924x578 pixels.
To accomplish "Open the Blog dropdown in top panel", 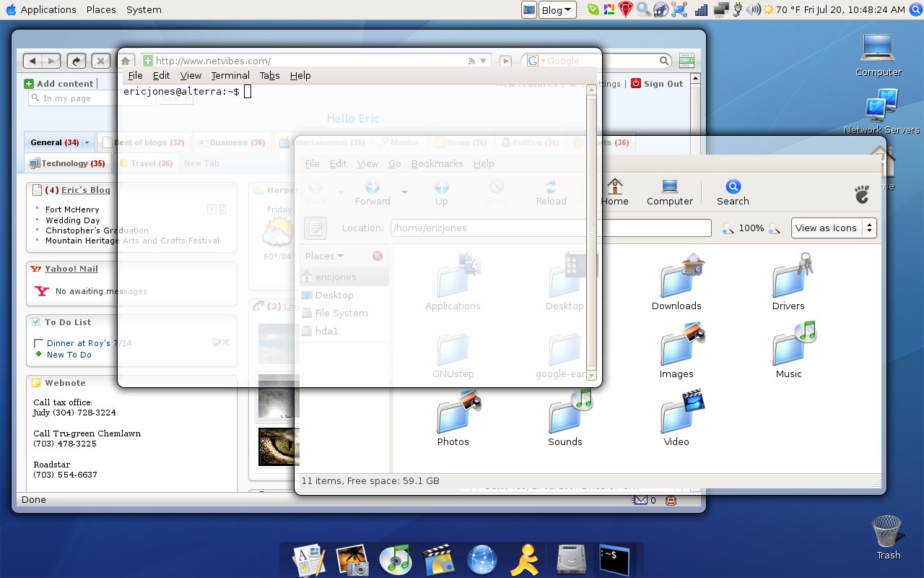I will (557, 9).
